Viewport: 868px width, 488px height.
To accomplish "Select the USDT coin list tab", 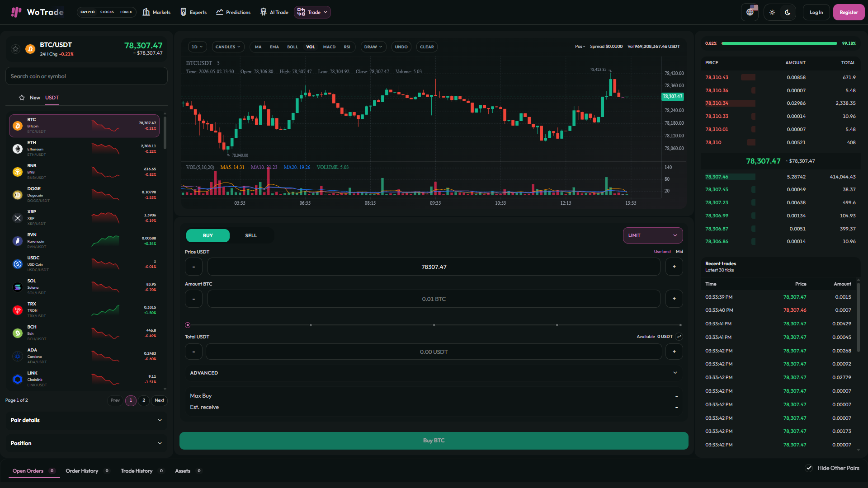I will pyautogui.click(x=52, y=98).
